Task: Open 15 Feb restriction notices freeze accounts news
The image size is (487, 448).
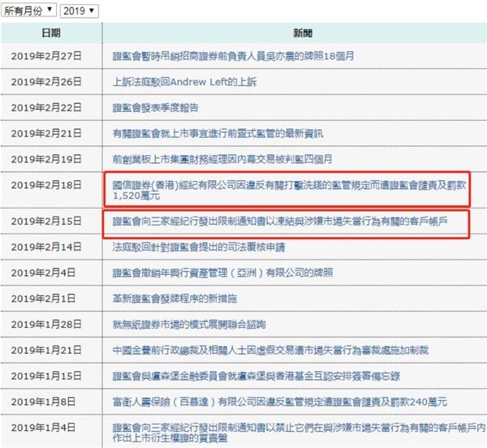Action: [280, 221]
